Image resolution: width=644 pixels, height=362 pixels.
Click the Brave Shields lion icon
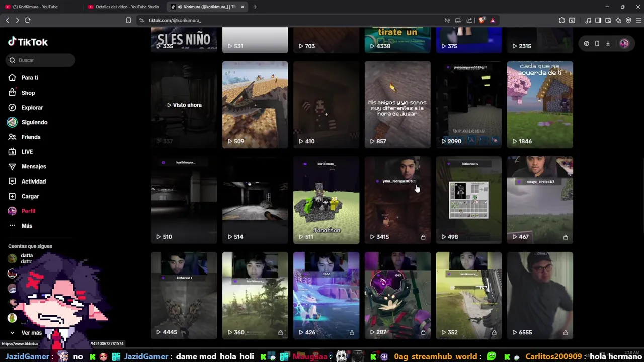click(x=481, y=20)
